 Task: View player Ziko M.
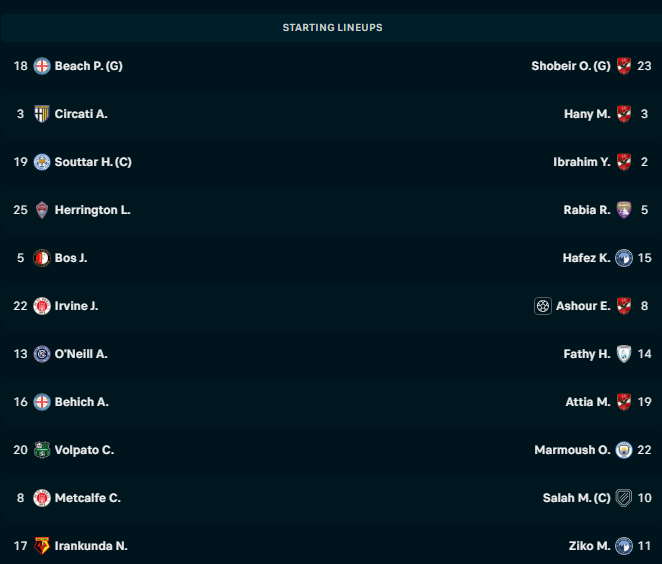pos(589,546)
